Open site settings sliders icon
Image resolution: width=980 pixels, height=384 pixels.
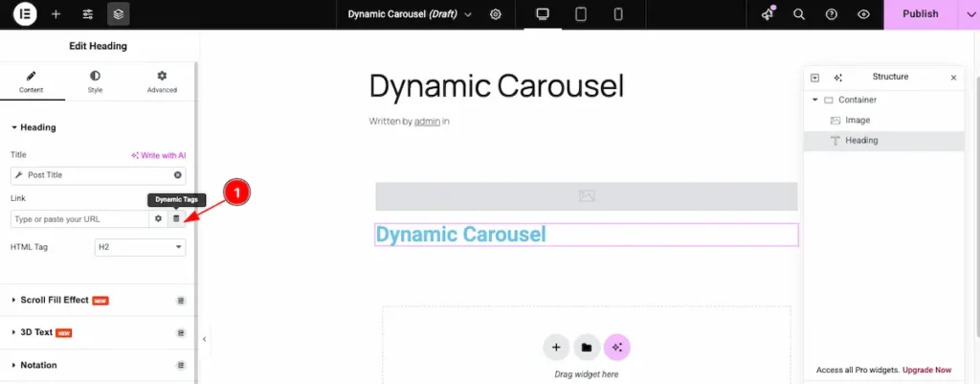tap(87, 14)
